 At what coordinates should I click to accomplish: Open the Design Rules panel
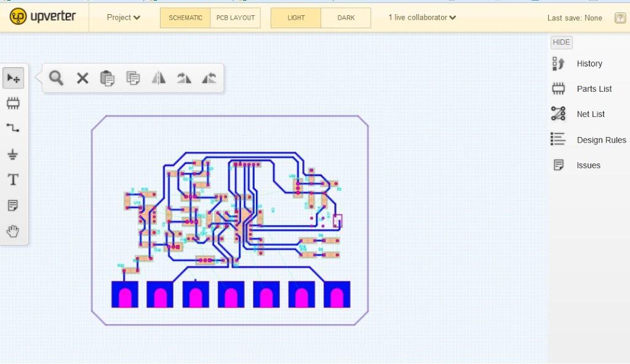pos(601,140)
